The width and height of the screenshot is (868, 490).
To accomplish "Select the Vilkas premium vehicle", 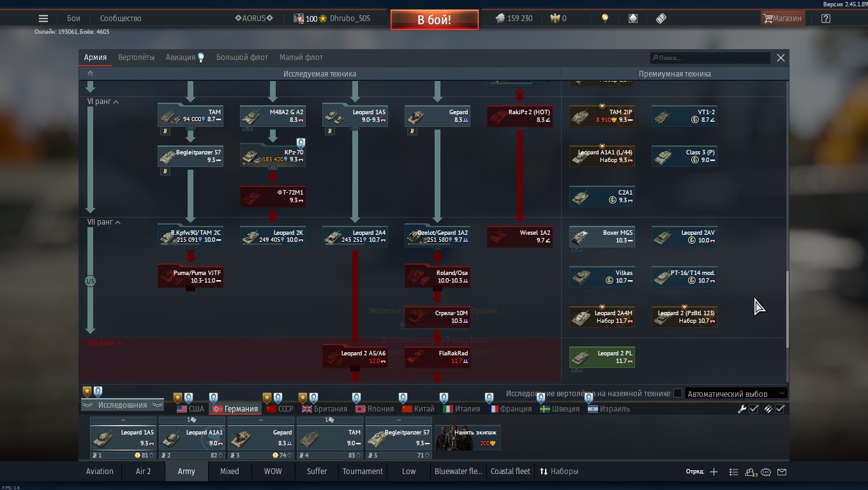I will coord(602,276).
